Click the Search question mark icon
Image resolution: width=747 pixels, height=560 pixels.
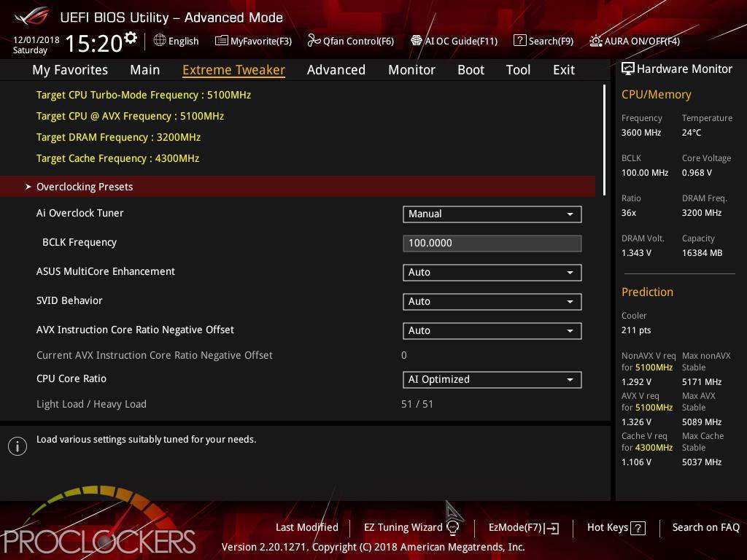coord(519,41)
